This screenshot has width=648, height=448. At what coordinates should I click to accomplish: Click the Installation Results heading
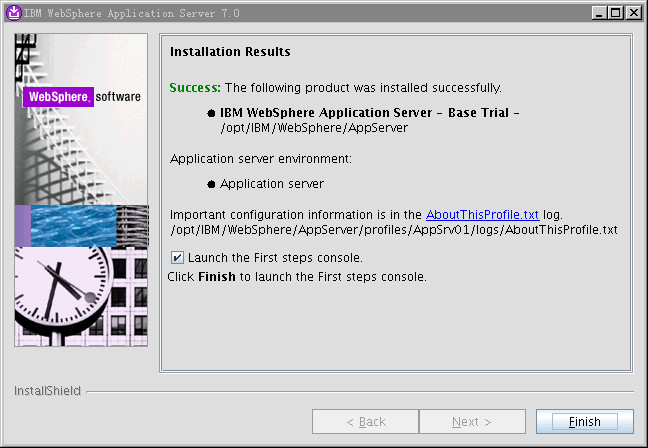click(x=230, y=52)
